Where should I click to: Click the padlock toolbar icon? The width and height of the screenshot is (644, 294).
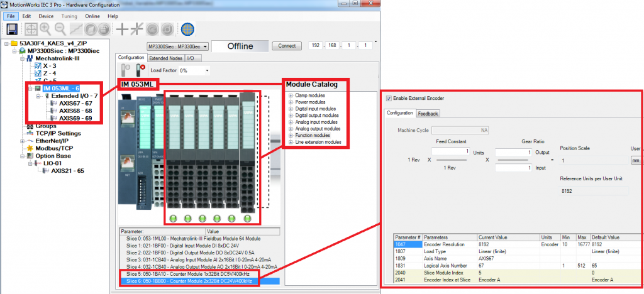[105, 30]
